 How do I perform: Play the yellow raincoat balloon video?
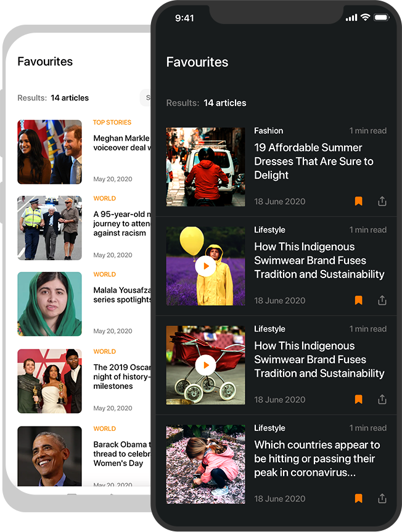click(205, 266)
